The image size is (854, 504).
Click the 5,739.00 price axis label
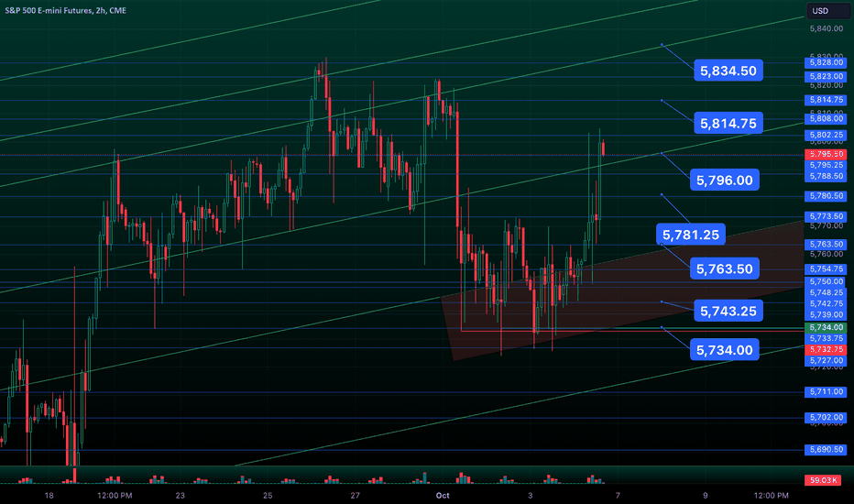pyautogui.click(x=826, y=315)
